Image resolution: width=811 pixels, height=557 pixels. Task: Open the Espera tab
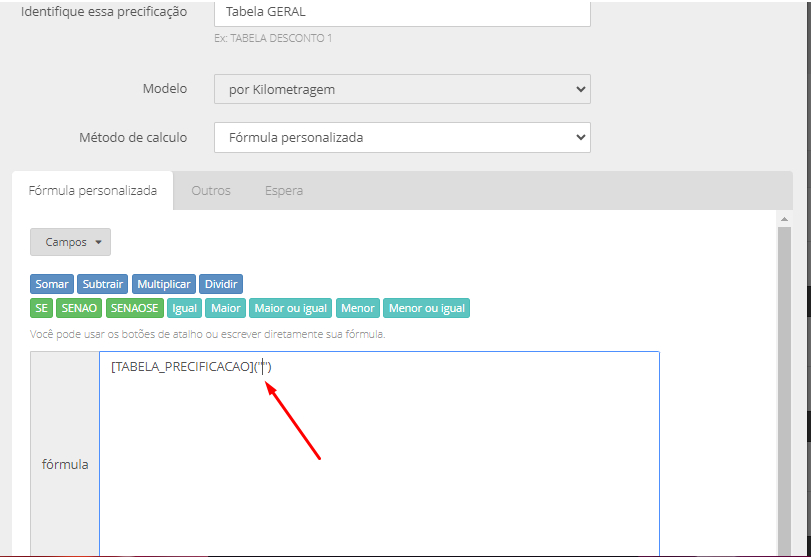coord(284,191)
